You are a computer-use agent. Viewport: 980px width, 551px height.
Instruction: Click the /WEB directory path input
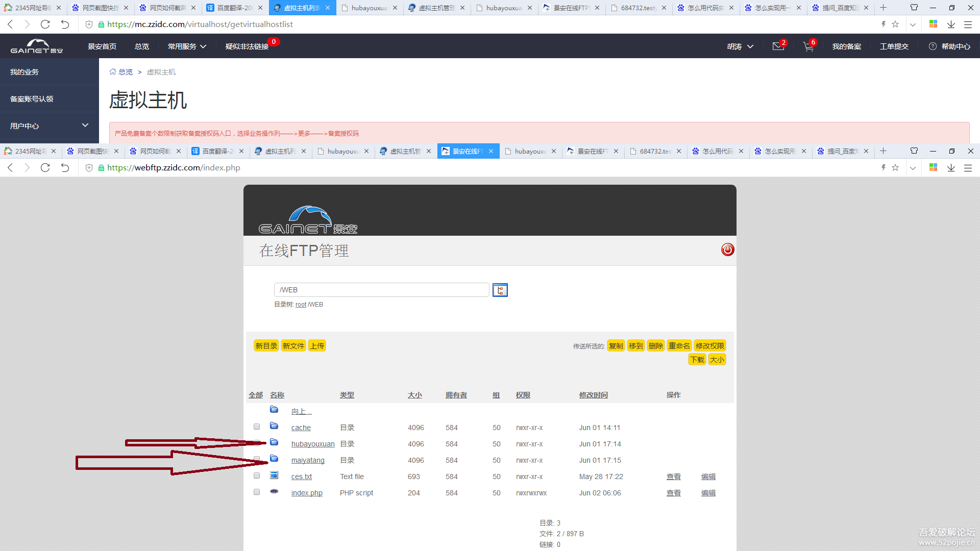(382, 290)
